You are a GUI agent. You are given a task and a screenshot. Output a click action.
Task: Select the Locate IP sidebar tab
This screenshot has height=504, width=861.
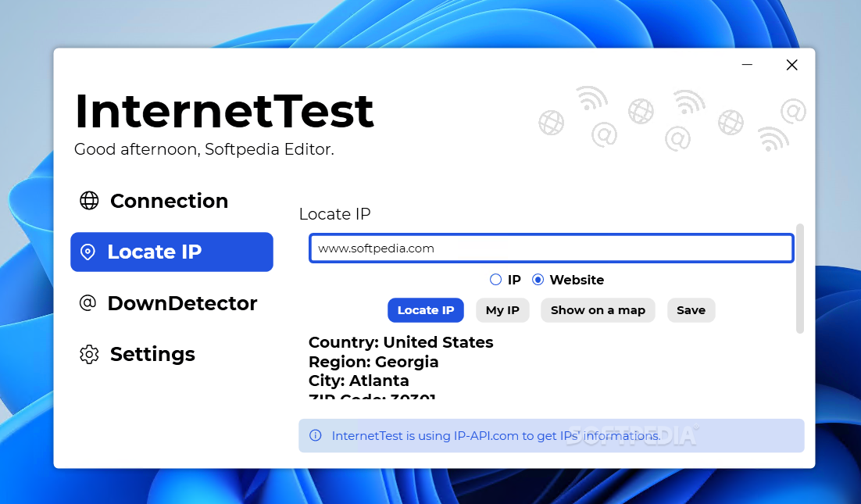(x=171, y=252)
